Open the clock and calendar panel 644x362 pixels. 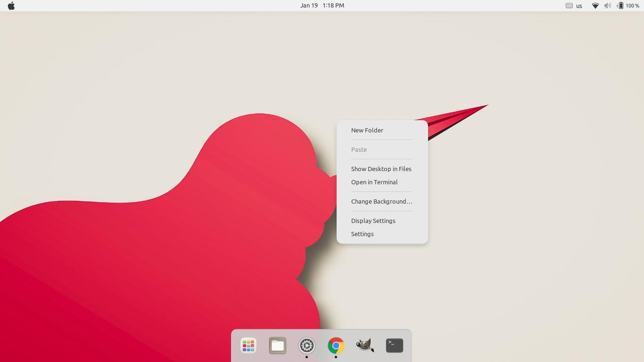(x=322, y=6)
